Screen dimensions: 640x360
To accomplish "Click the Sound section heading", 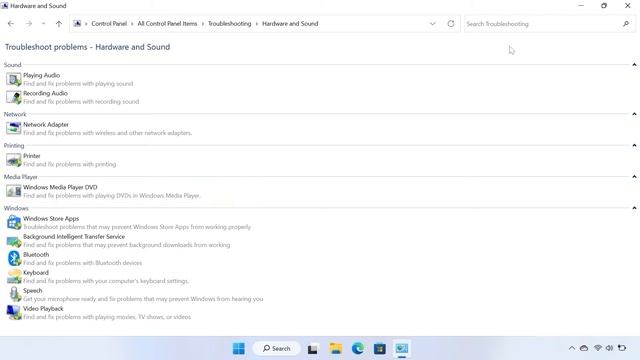I will click(x=13, y=65).
